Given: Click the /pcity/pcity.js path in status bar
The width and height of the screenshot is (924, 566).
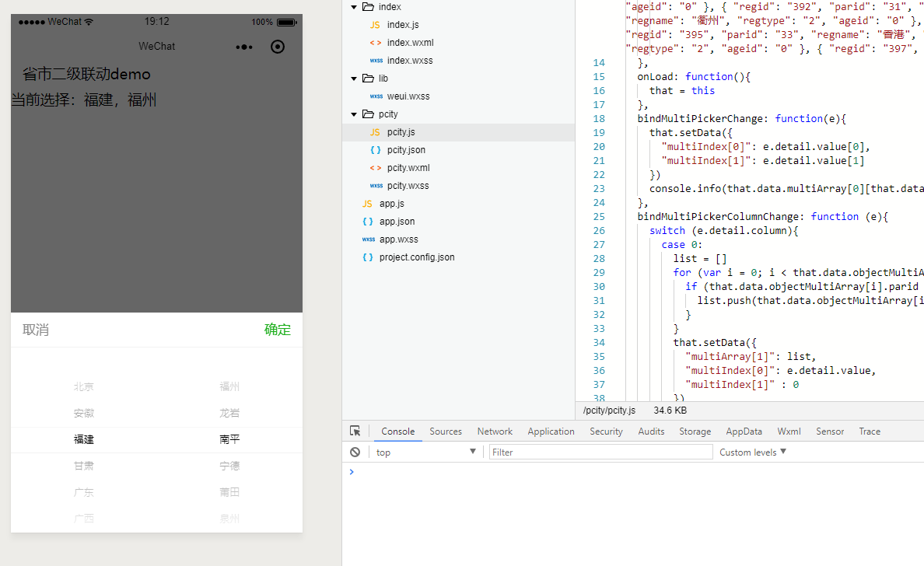Looking at the screenshot, I should click(x=609, y=411).
